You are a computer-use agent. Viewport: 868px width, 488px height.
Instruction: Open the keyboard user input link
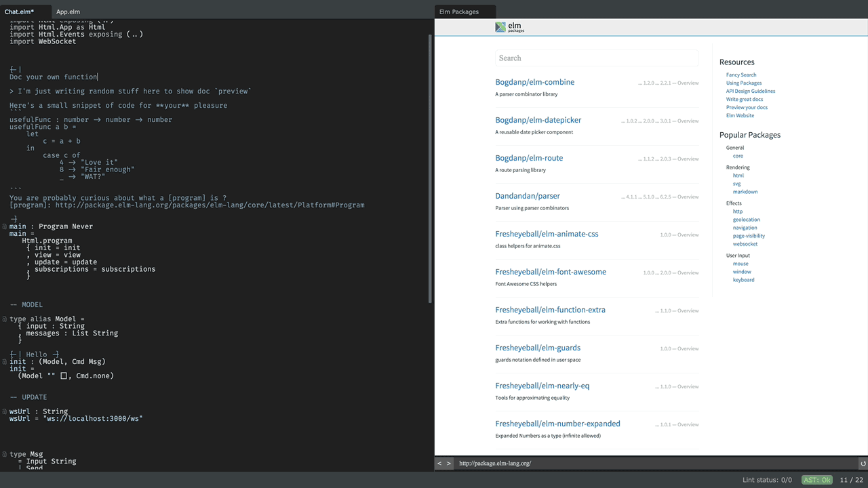(x=744, y=280)
